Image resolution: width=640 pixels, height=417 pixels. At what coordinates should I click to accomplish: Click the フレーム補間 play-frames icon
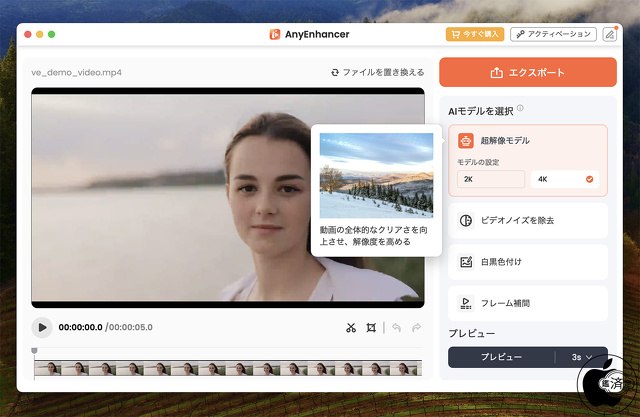coord(466,303)
